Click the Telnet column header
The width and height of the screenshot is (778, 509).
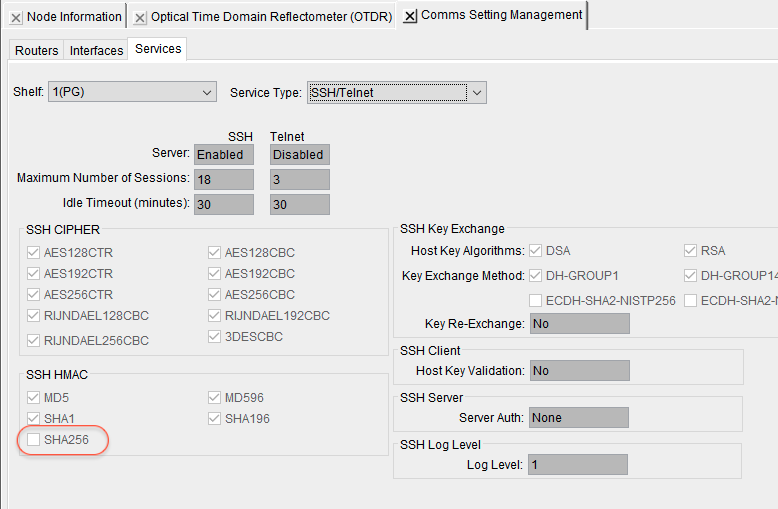pyautogui.click(x=287, y=136)
